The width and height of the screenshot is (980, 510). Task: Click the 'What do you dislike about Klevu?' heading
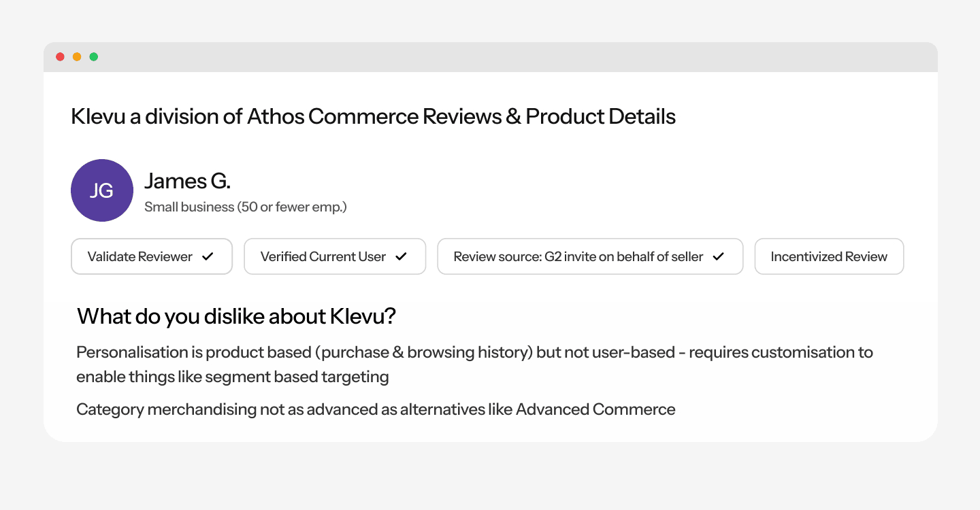[236, 316]
